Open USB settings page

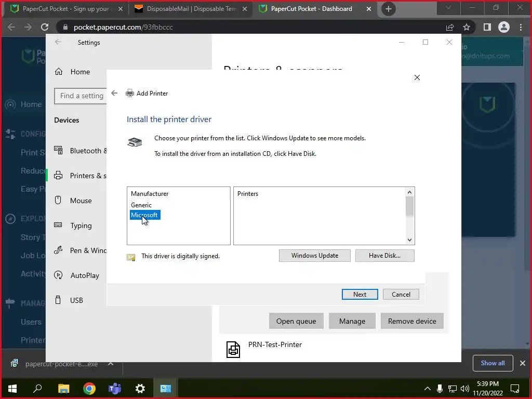[69, 300]
